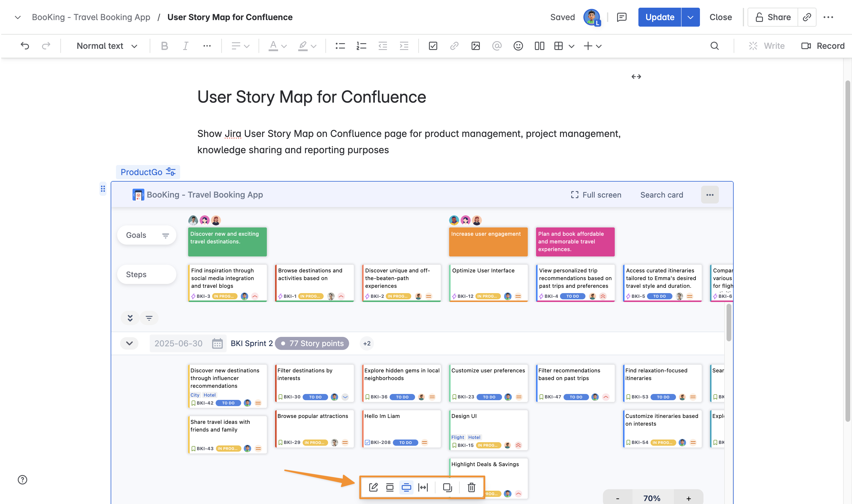
Task: Click the Share button
Action: [773, 17]
